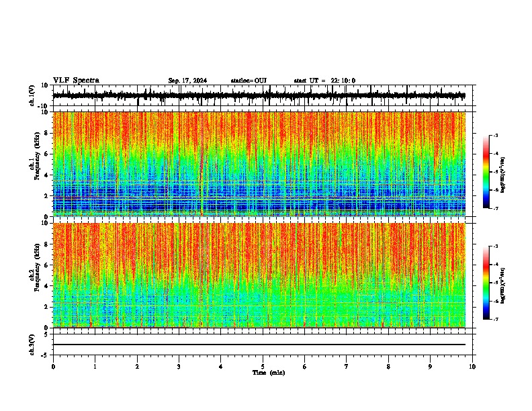This screenshot has width=532, height=411.
Task: Click the ch.1 voltage waveform trace
Action: [x=259, y=95]
